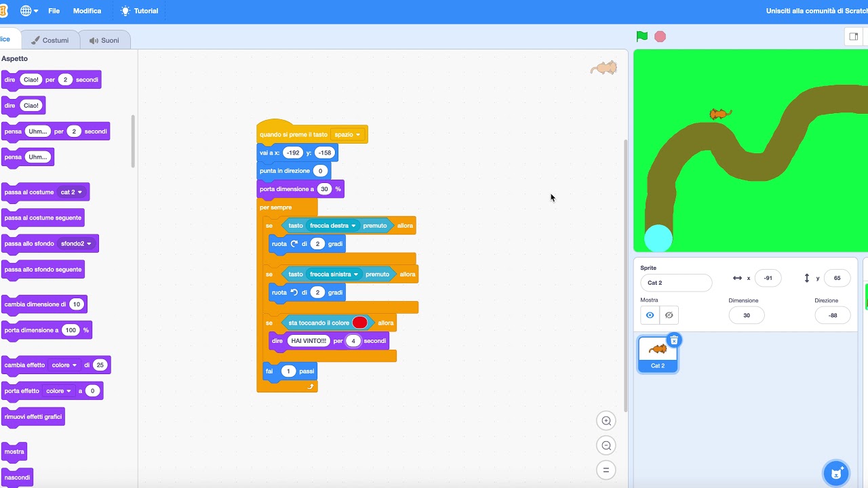Open the language globe menu

(29, 11)
